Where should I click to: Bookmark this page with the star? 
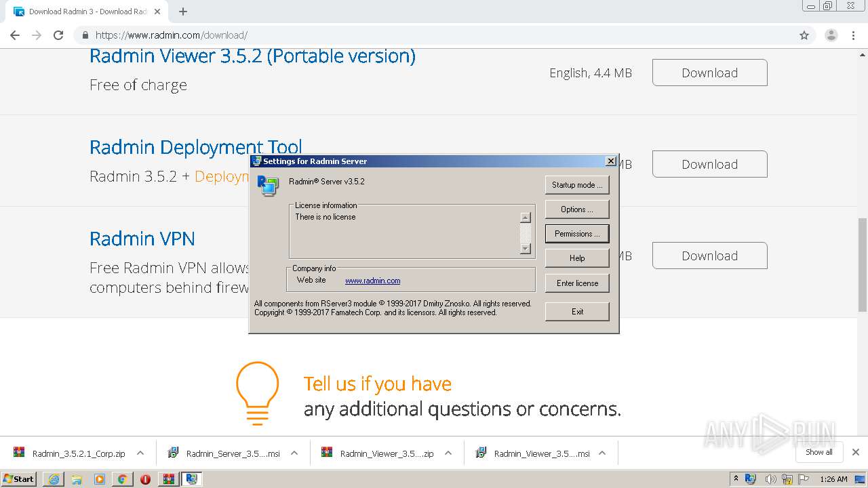pyautogui.click(x=804, y=35)
